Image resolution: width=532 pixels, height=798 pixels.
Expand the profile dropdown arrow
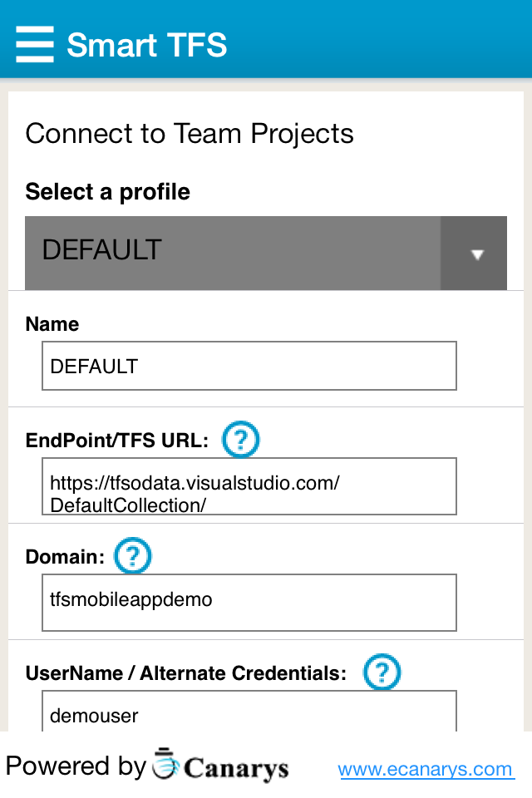[x=475, y=254]
